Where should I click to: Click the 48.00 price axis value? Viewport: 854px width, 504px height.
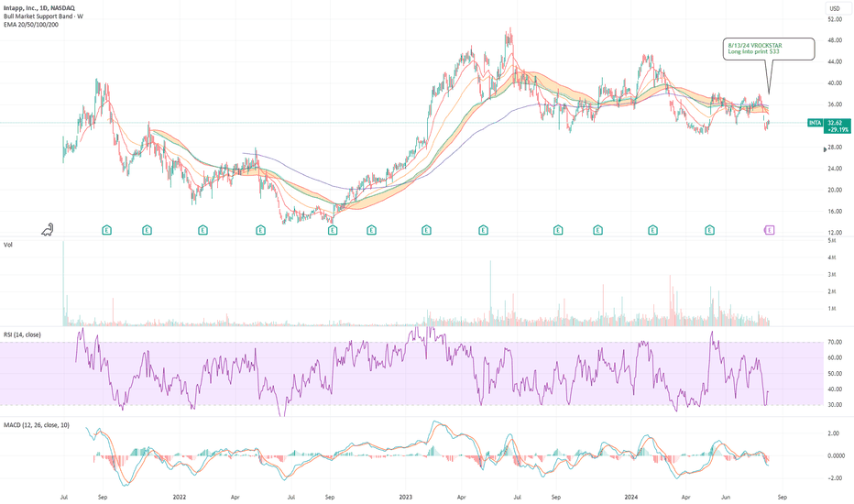click(x=835, y=40)
